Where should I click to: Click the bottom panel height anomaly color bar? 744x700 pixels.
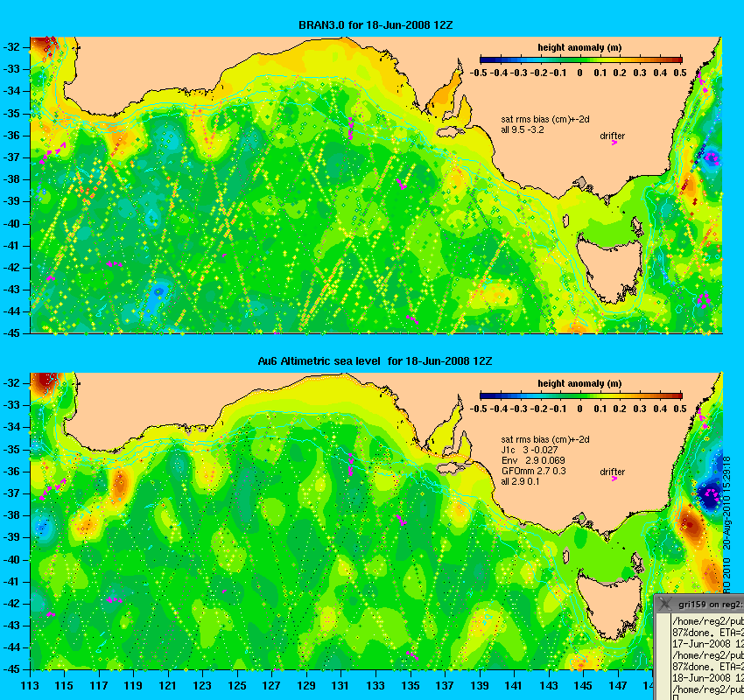tap(581, 395)
